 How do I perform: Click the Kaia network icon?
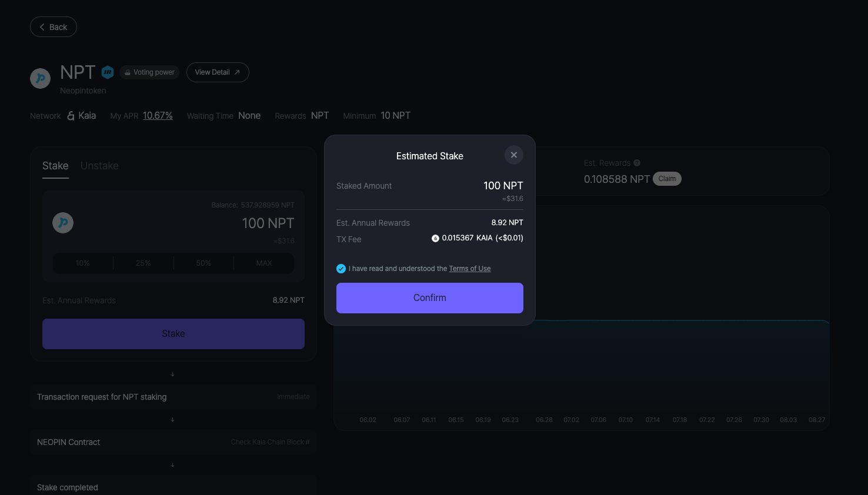pos(71,116)
